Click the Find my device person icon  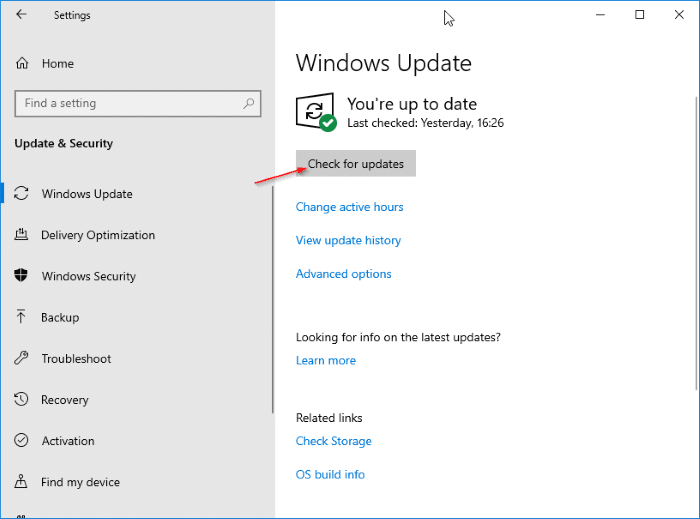click(21, 481)
